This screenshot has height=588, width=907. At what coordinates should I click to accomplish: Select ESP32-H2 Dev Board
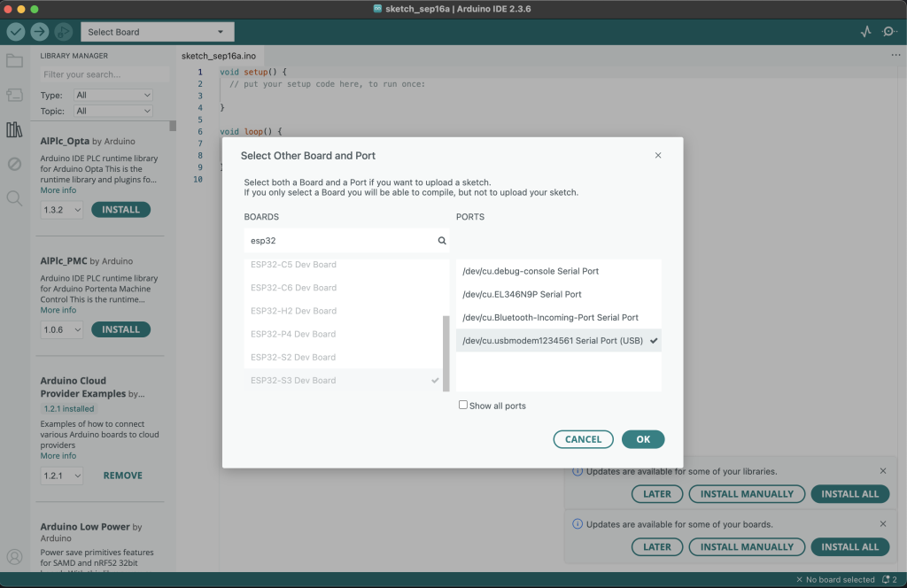point(343,311)
